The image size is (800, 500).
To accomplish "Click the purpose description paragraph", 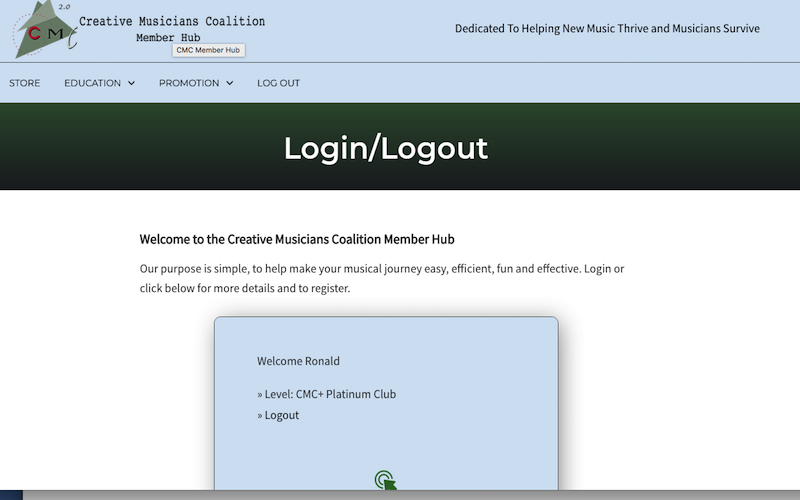I will [382, 278].
